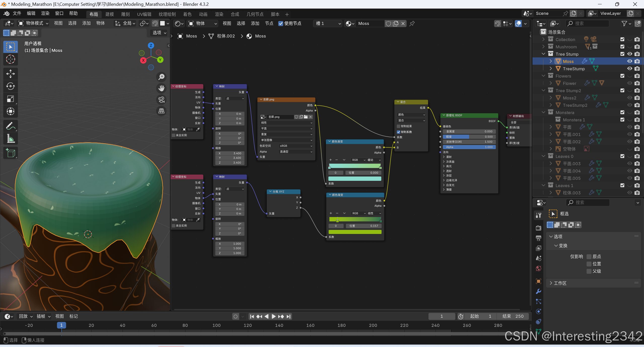Enable the 使用节点 checkbox
Image resolution: width=644 pixels, height=347 pixels.
281,23
